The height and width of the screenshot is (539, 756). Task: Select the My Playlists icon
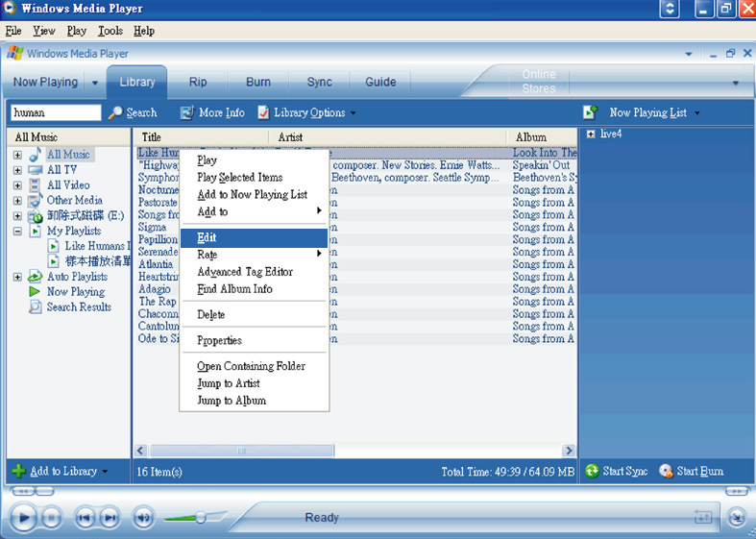pos(35,231)
